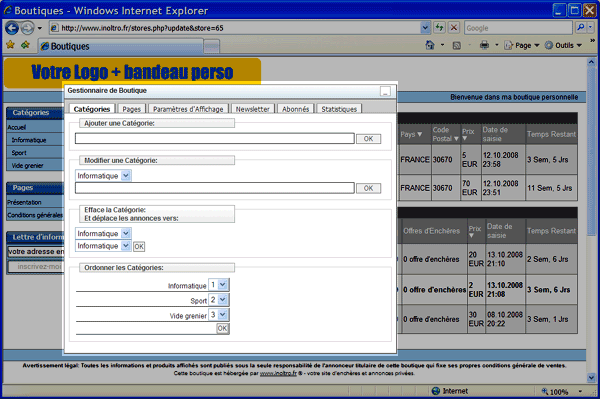Click the Print icon in toolbar
Image resolution: width=600 pixels, height=399 pixels.
pos(484,46)
